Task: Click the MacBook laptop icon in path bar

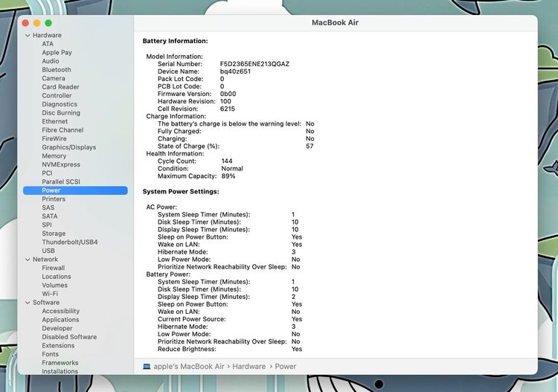Action: (x=147, y=367)
